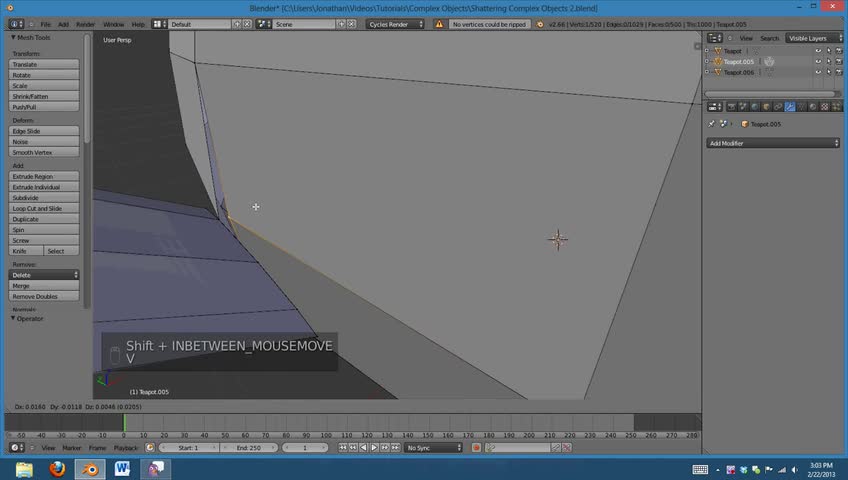The height and width of the screenshot is (480, 848).
Task: Open the Add menu in info header
Action: tap(63, 24)
